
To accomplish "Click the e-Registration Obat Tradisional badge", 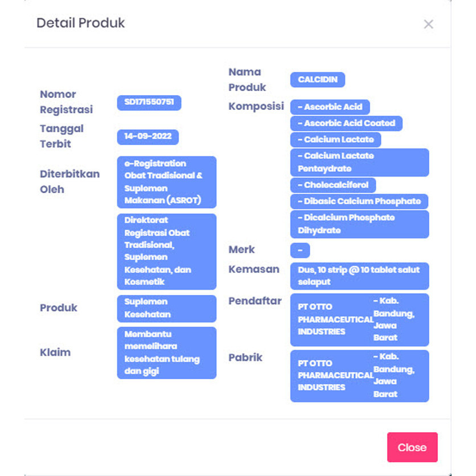I will click(167, 182).
